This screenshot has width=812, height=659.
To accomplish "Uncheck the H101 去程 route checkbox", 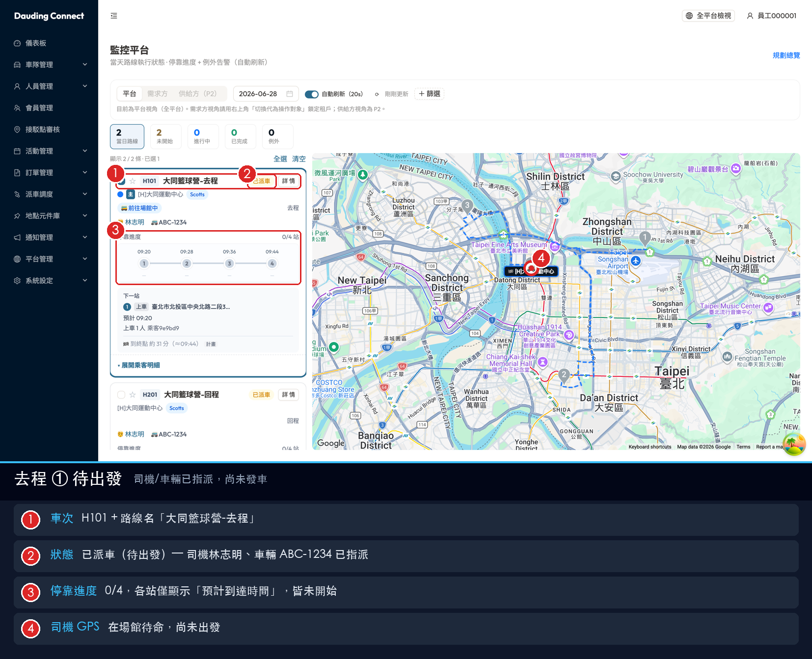I will pyautogui.click(x=121, y=181).
